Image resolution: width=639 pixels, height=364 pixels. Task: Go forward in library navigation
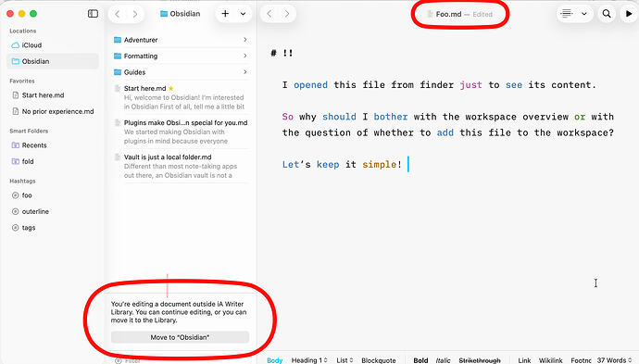[135, 14]
